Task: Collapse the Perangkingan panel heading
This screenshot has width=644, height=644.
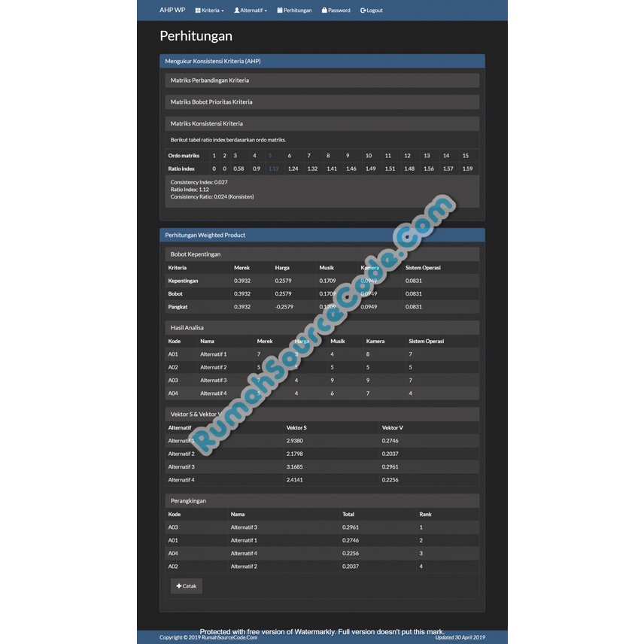Action: pos(322,500)
